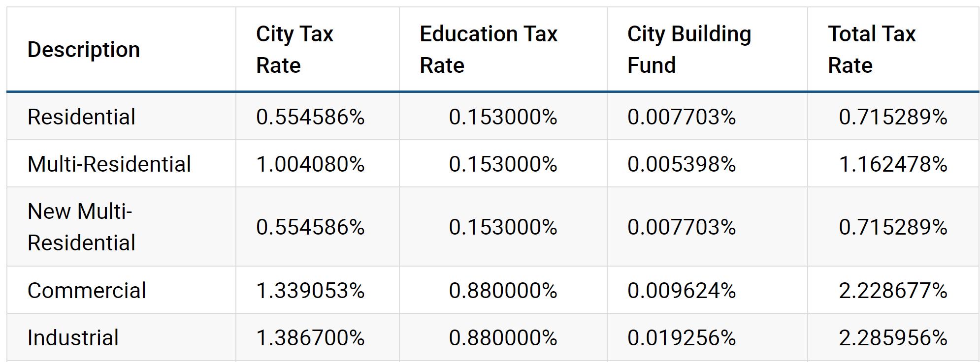Click the Total Tax Rate header
This screenshot has width=980, height=362.
(x=872, y=50)
